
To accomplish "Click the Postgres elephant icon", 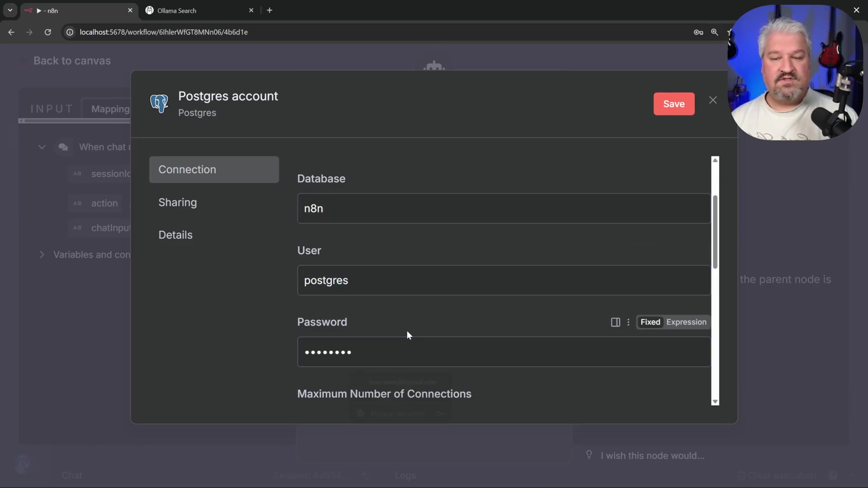I will pyautogui.click(x=159, y=103).
